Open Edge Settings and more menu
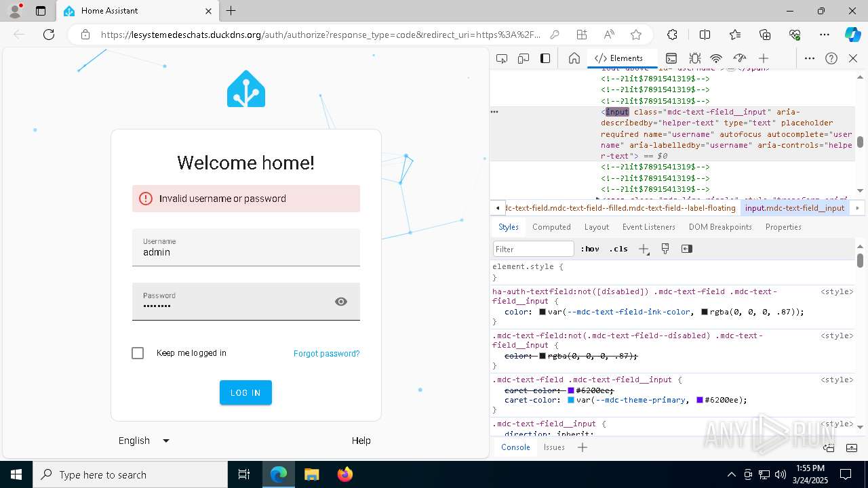 coord(825,35)
